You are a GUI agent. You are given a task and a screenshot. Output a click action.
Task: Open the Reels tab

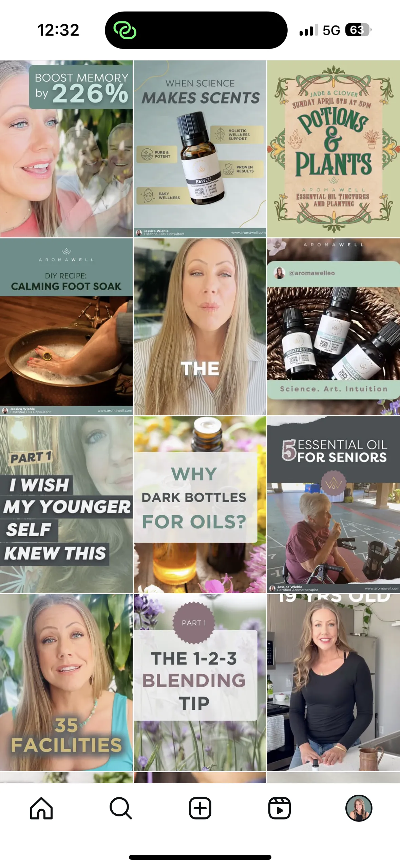pyautogui.click(x=280, y=808)
